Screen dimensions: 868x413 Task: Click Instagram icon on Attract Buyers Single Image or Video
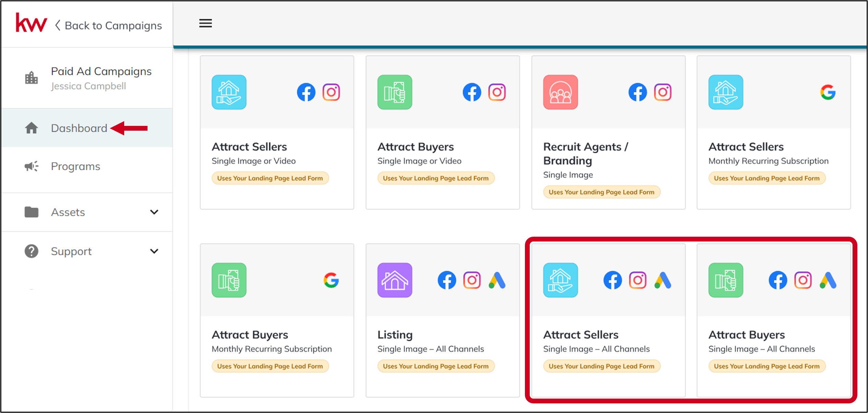pos(497,92)
